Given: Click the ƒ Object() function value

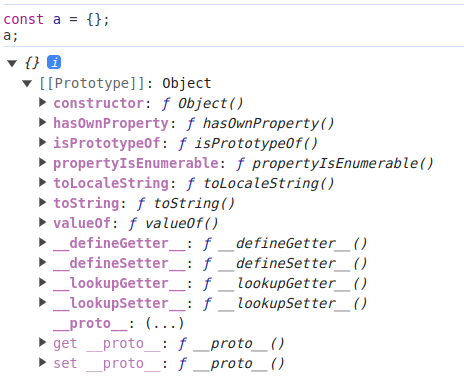Looking at the screenshot, I should [x=203, y=104].
